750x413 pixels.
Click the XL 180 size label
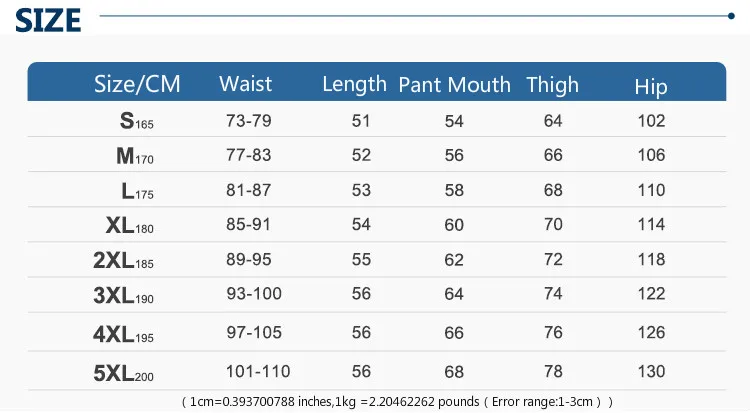(x=130, y=225)
